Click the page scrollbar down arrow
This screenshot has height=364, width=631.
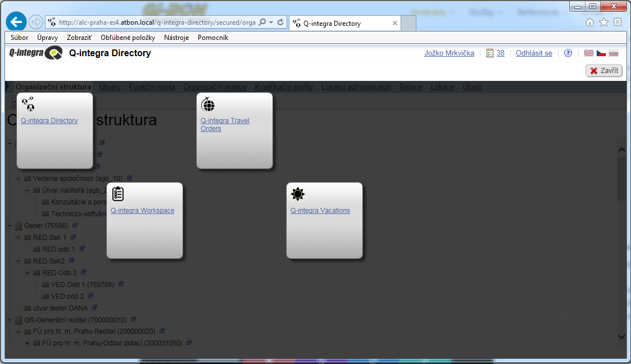(x=622, y=336)
